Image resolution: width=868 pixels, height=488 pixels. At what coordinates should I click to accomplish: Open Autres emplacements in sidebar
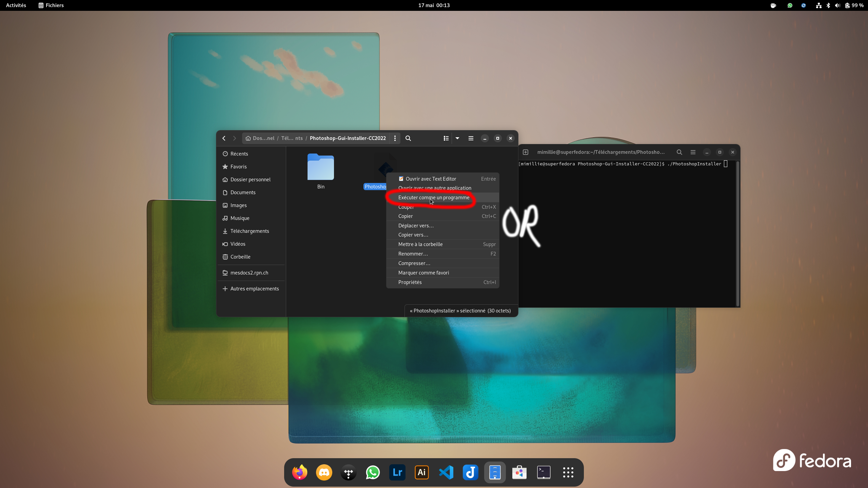point(251,289)
